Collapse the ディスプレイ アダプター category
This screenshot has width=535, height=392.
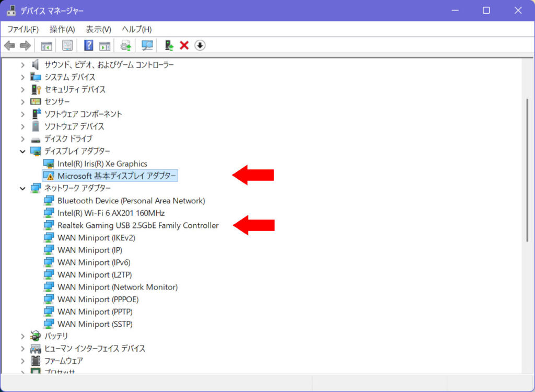[x=22, y=152]
